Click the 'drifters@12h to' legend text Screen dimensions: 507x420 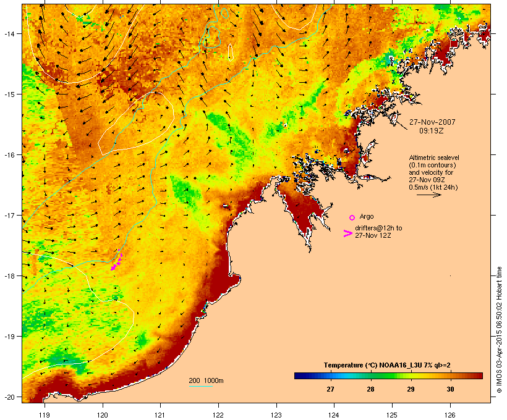[x=378, y=228]
